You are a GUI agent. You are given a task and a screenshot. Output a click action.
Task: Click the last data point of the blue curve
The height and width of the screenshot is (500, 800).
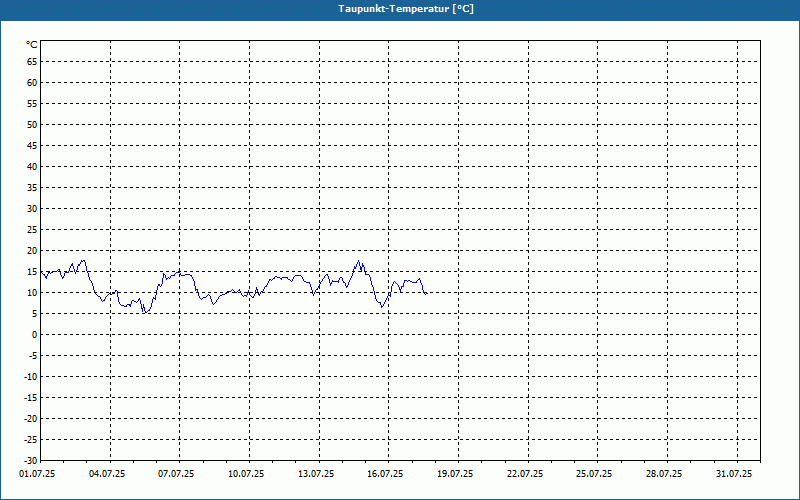(427, 294)
